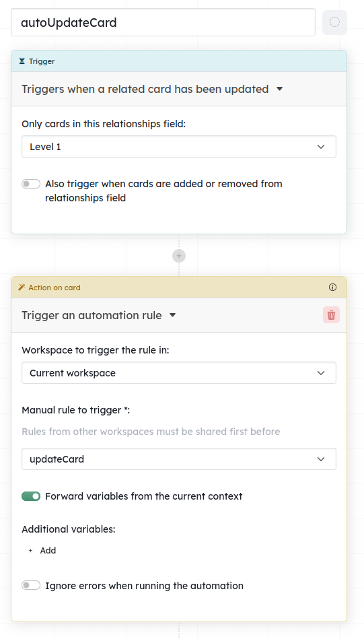
Task: Turn off Forward variables from the current context
Action: pos(31,496)
